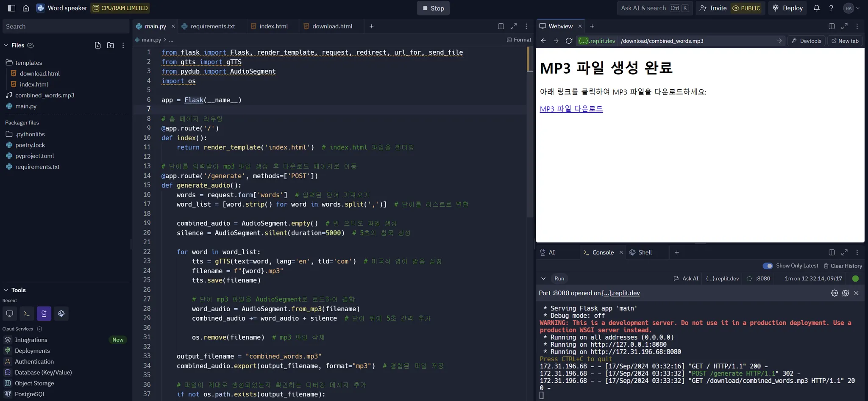Open combined_words.mp3 in file tree
The height and width of the screenshot is (401, 868).
coord(45,95)
